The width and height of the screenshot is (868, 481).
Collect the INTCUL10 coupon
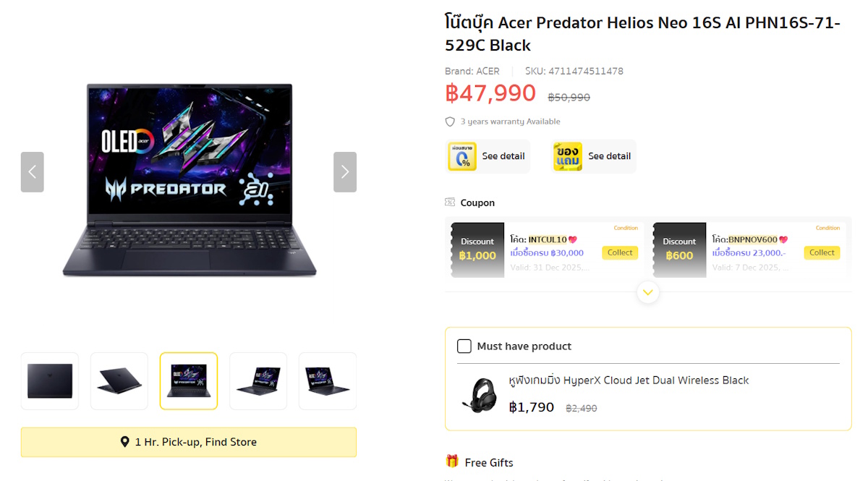620,252
